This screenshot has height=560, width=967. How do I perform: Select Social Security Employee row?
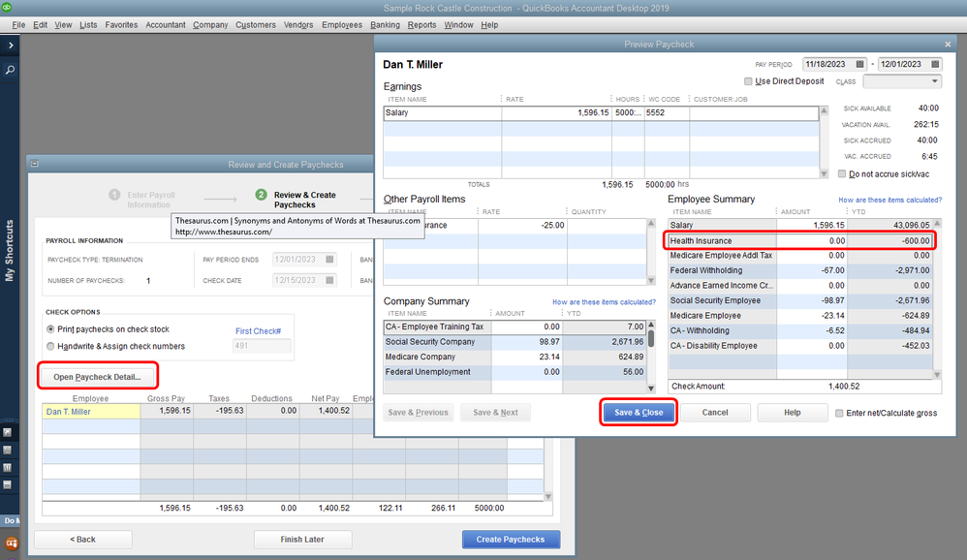[x=800, y=300]
